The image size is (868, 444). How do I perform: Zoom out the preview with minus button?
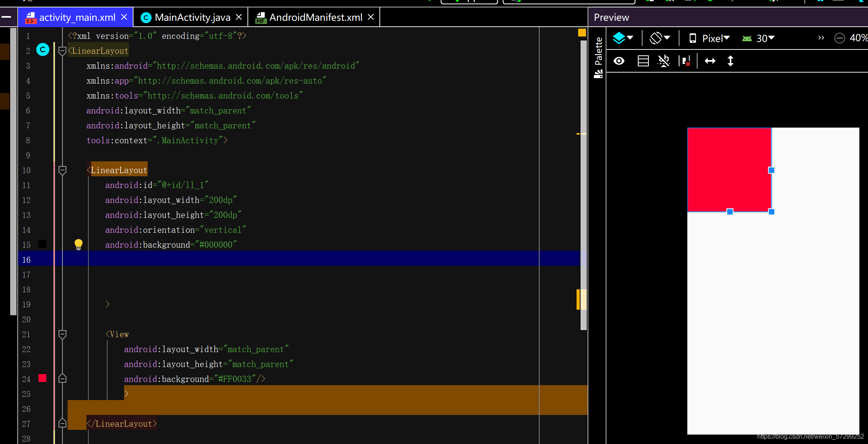coord(839,38)
